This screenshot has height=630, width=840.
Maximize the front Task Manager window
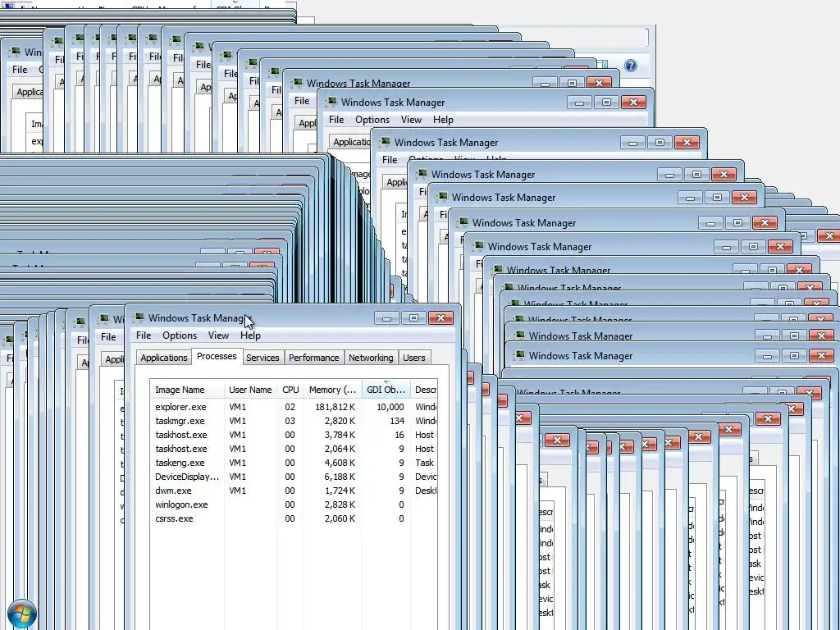click(413, 318)
